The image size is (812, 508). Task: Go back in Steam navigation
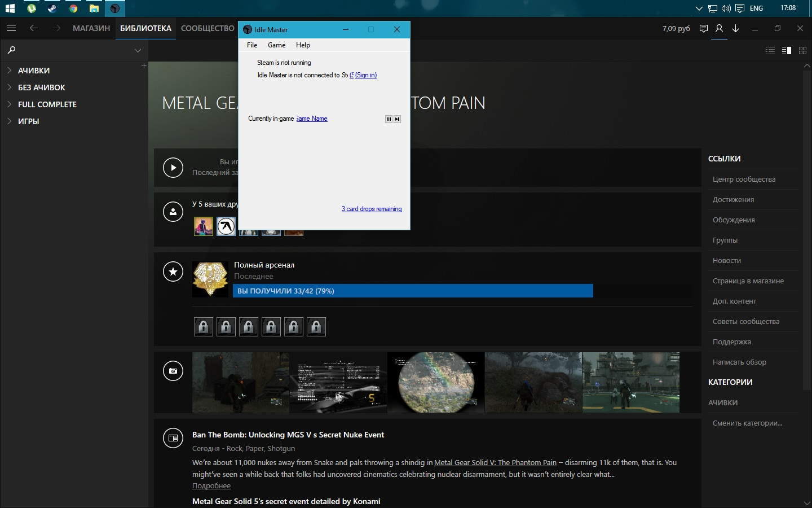34,28
